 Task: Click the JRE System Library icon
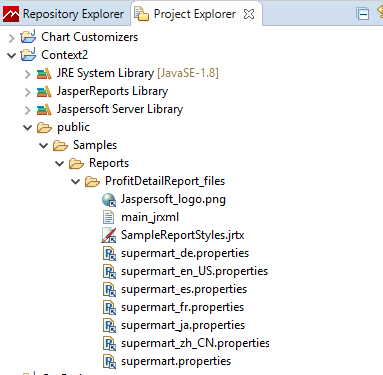(x=44, y=73)
